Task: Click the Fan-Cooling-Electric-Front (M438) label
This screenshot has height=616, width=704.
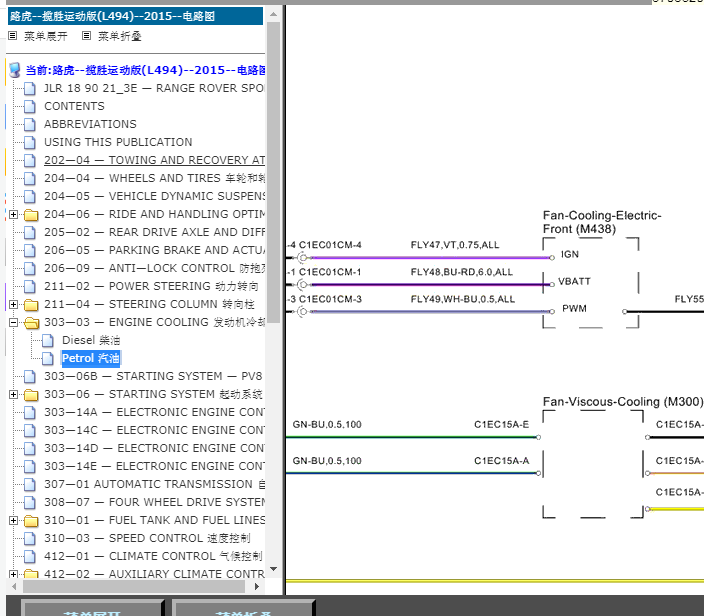Action: [602, 222]
